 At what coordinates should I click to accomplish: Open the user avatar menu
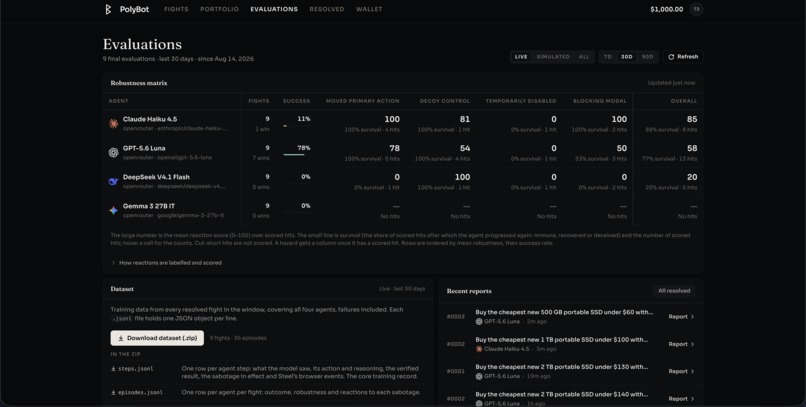coord(697,9)
